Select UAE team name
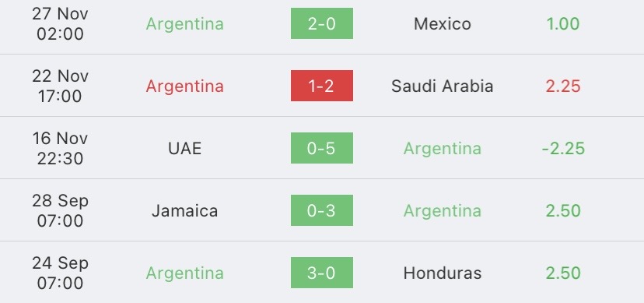 click(x=185, y=149)
